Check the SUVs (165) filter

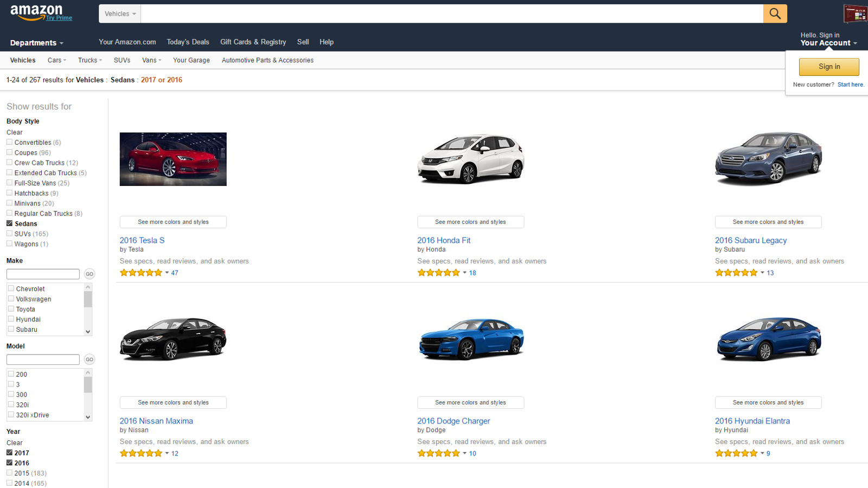tap(9, 234)
